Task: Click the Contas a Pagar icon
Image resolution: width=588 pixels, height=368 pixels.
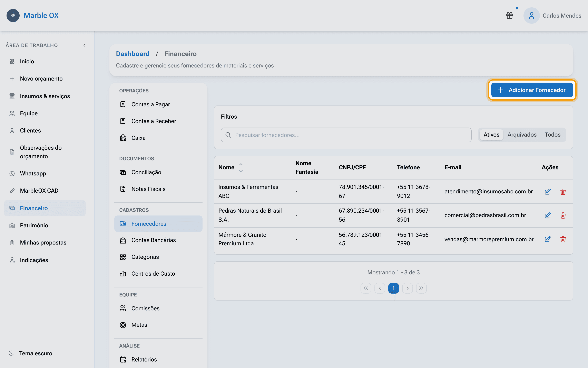Action: pyautogui.click(x=123, y=104)
